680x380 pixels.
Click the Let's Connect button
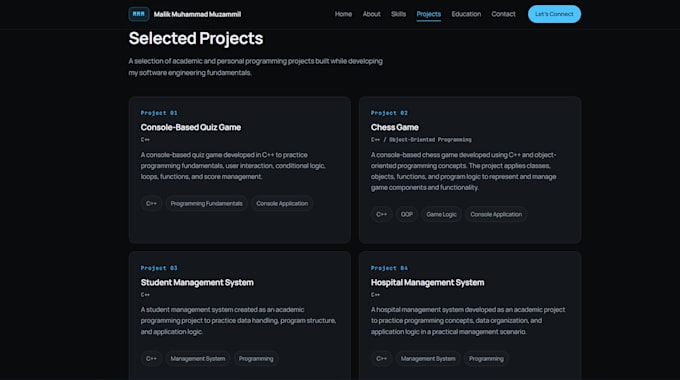pyautogui.click(x=554, y=14)
